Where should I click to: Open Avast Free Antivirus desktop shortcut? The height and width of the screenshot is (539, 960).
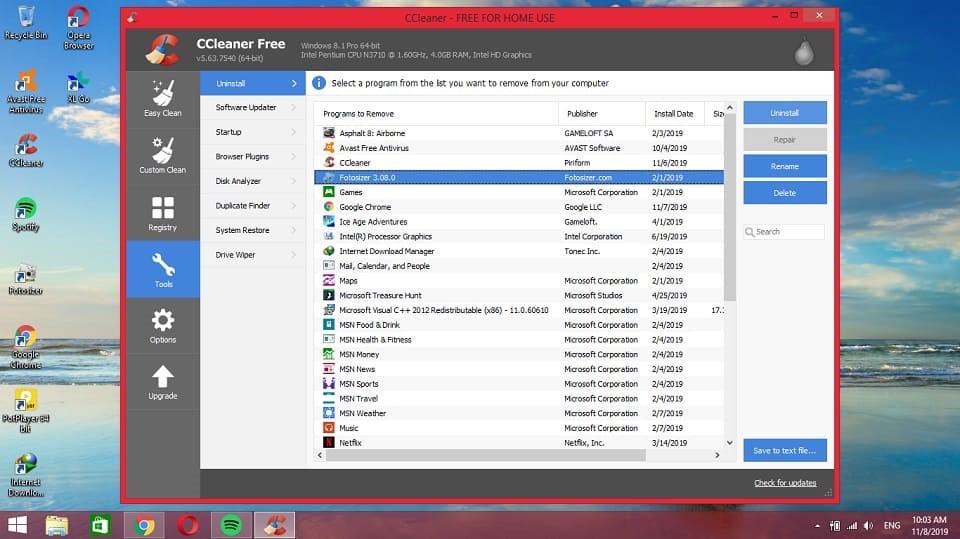tap(26, 92)
